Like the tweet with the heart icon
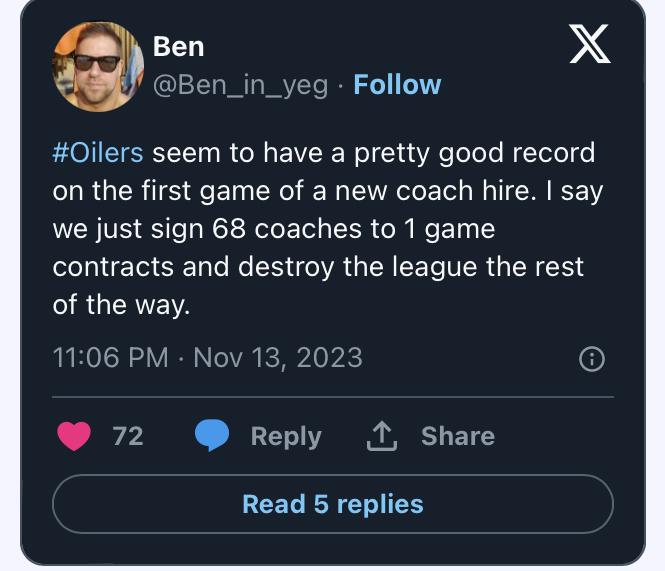 (74, 436)
